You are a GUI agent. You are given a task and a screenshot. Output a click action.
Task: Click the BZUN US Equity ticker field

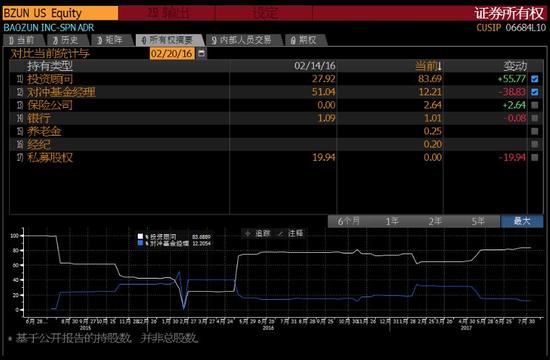60,13
